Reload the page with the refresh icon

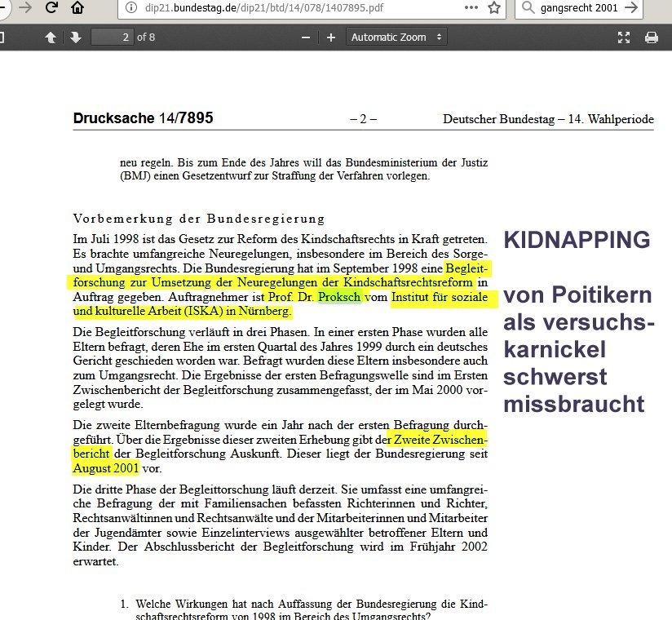[51, 7]
